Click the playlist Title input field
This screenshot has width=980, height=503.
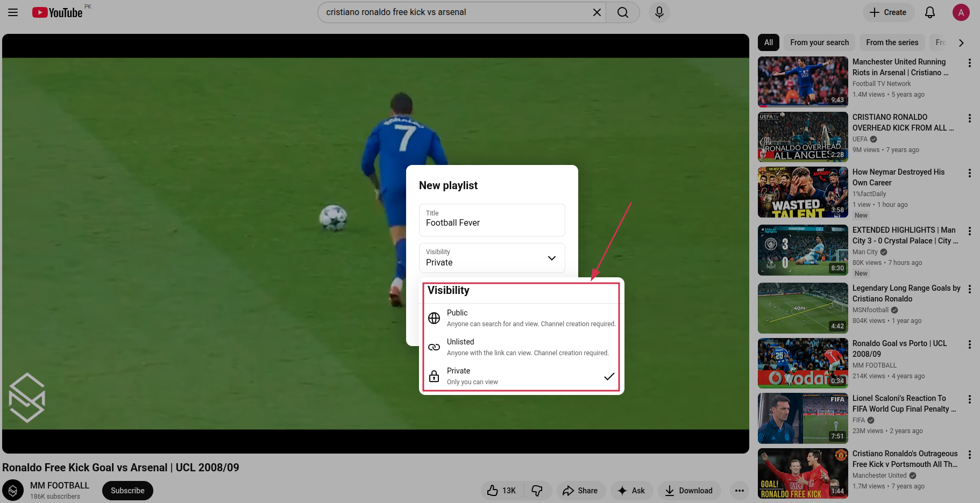[x=492, y=220]
